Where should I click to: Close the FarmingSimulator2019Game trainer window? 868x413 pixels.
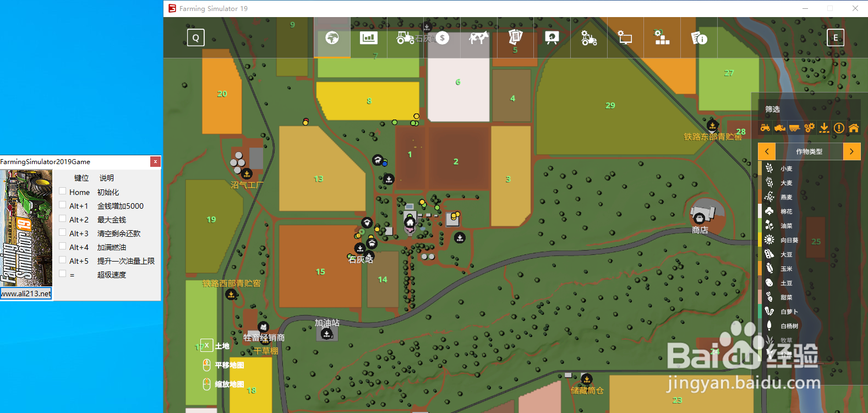155,161
